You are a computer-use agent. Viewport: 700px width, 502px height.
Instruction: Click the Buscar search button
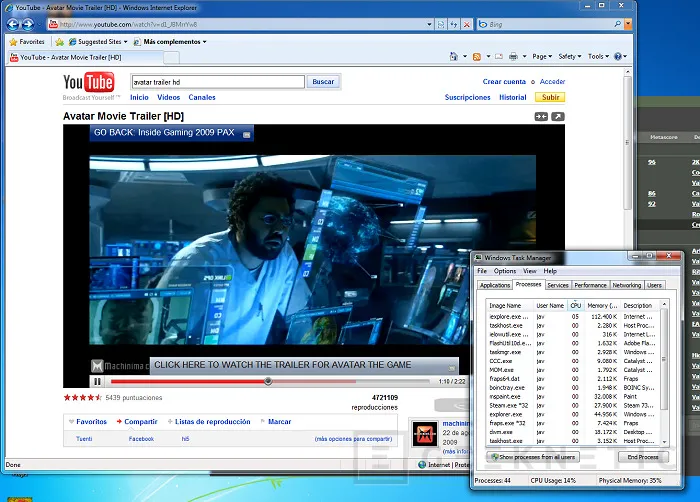coord(323,82)
